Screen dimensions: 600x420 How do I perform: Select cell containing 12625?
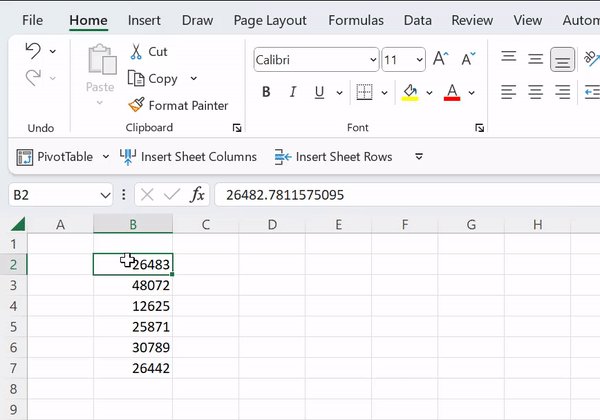coord(133,306)
